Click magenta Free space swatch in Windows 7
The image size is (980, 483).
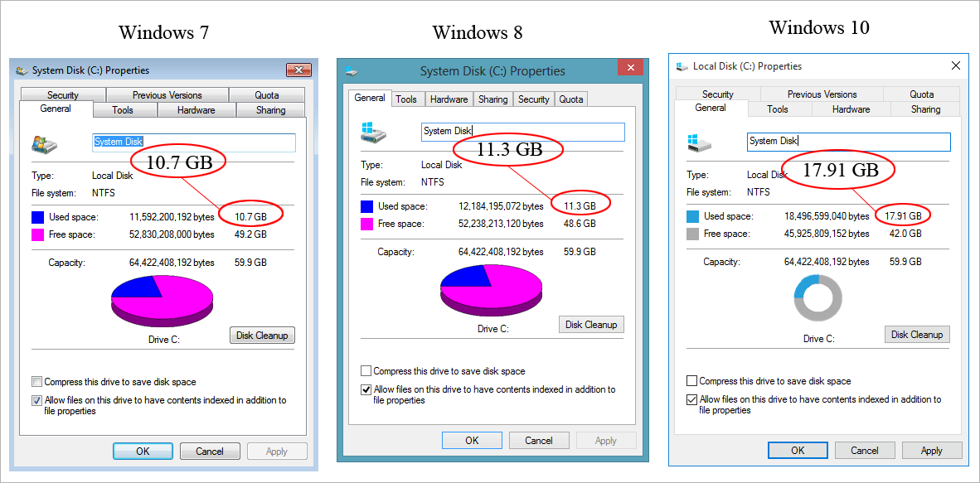38,235
